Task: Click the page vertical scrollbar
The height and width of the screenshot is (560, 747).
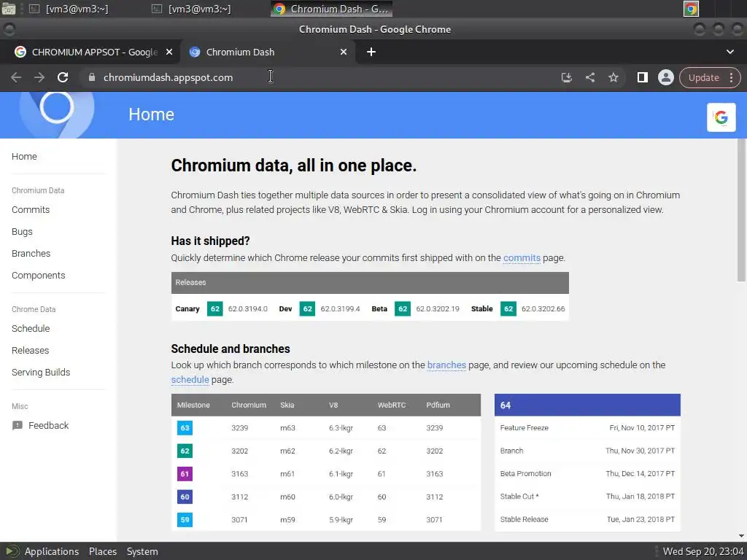Action: [x=742, y=209]
